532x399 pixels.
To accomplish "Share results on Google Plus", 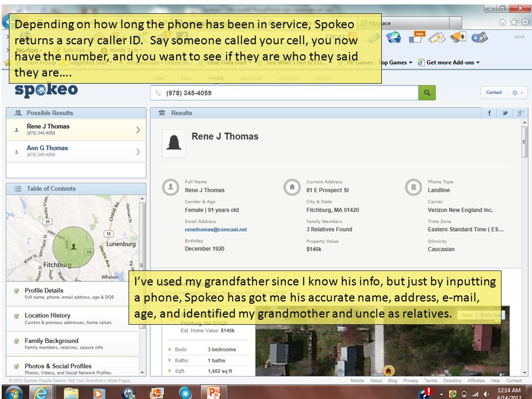I will [520, 113].
